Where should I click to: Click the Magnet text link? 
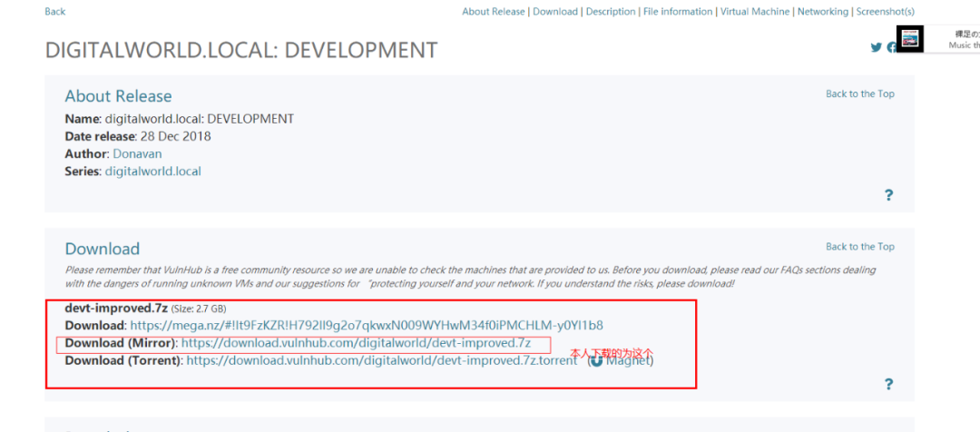[x=628, y=360]
